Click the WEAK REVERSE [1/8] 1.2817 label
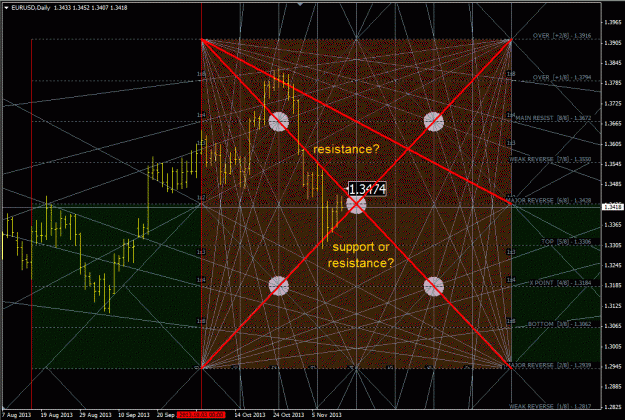This screenshot has width=625, height=420. tap(550, 406)
